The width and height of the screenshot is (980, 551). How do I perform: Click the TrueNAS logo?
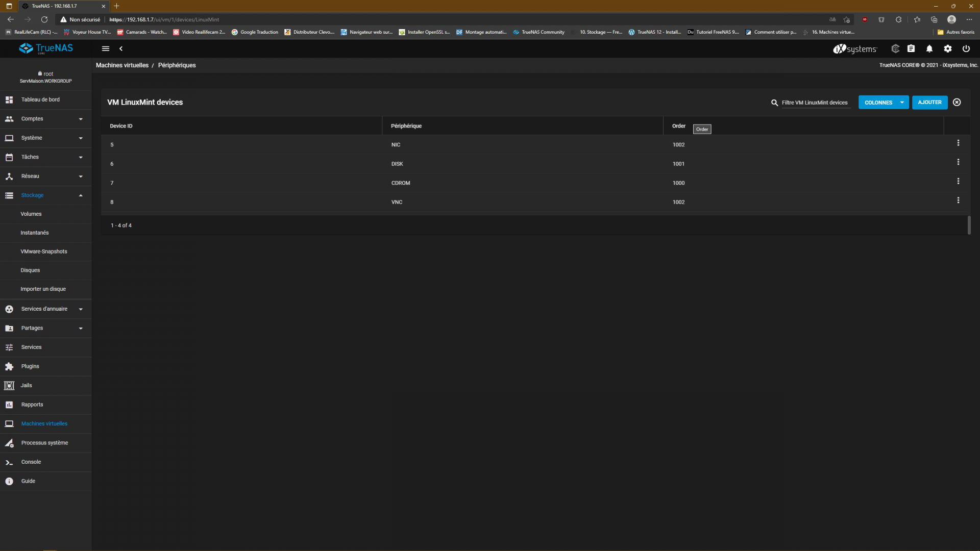[46, 48]
